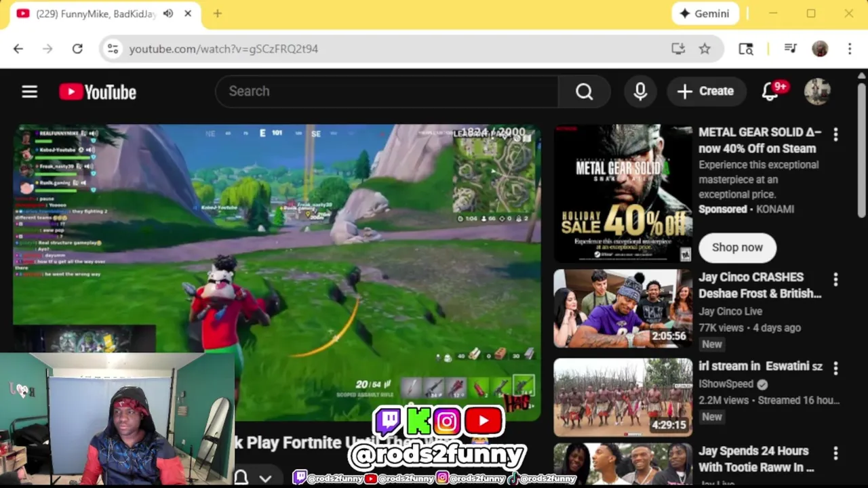Open irl stream in Eswatini title

pyautogui.click(x=760, y=366)
